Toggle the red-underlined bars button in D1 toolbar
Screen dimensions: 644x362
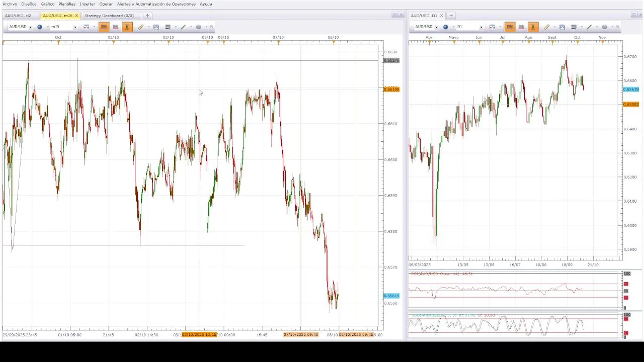coord(521,27)
